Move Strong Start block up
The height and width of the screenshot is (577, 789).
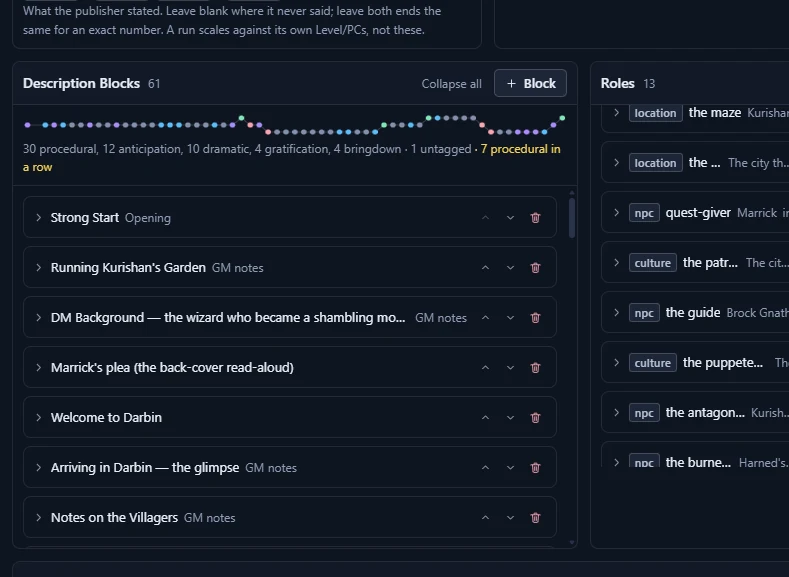click(486, 218)
